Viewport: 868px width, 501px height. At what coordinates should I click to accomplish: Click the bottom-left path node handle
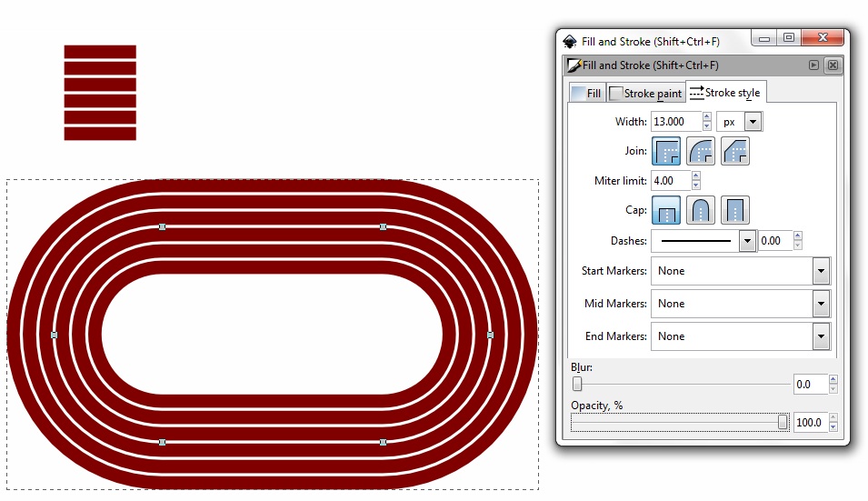(x=162, y=442)
